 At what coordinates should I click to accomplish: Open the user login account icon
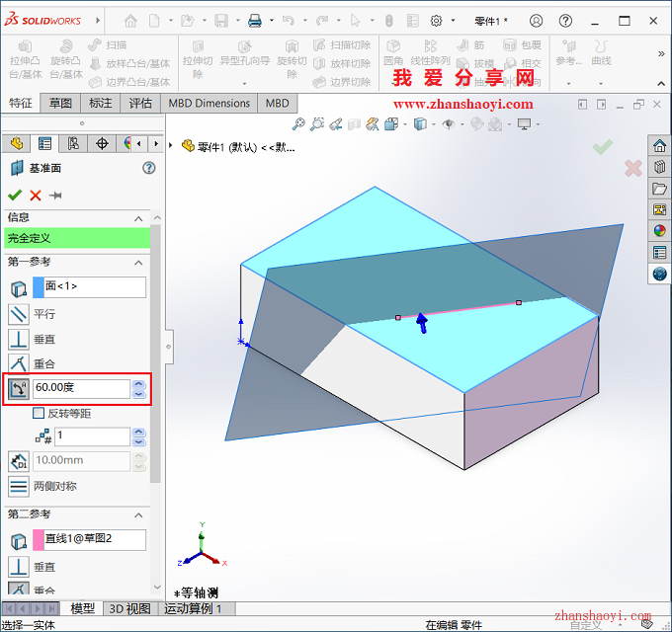point(537,20)
